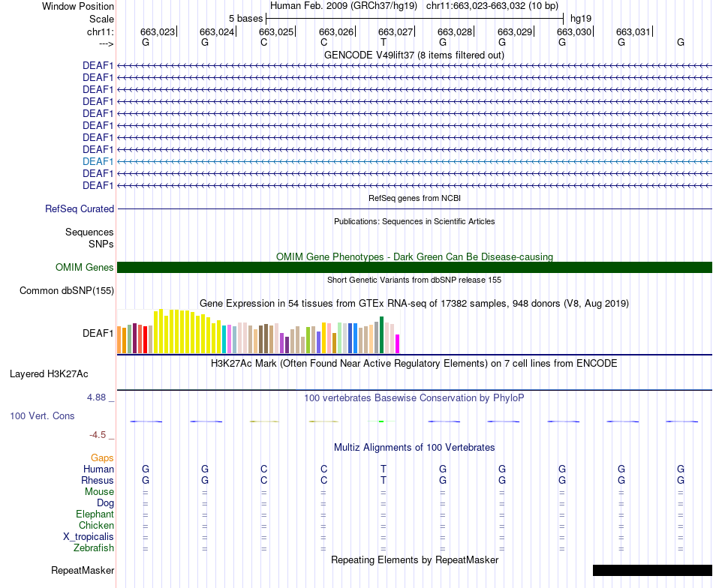Click the T in the Human alignment row
The height and width of the screenshot is (588, 713).
384,469
